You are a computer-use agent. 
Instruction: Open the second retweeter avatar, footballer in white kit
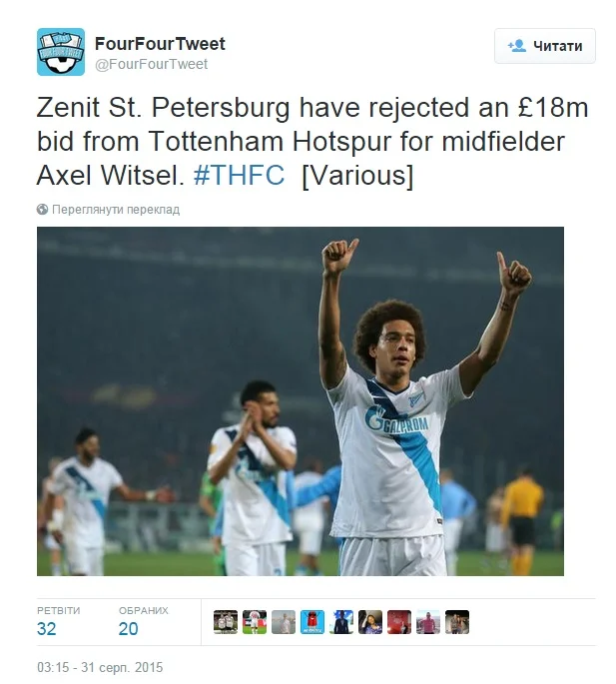coord(255,622)
